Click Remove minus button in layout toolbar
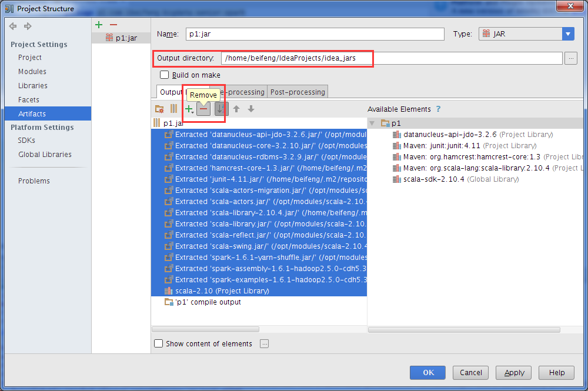Image resolution: width=588 pixels, height=391 pixels. click(x=203, y=109)
